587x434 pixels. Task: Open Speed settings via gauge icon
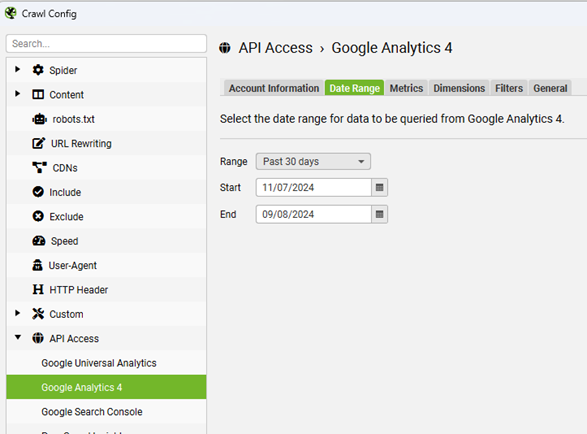click(39, 240)
